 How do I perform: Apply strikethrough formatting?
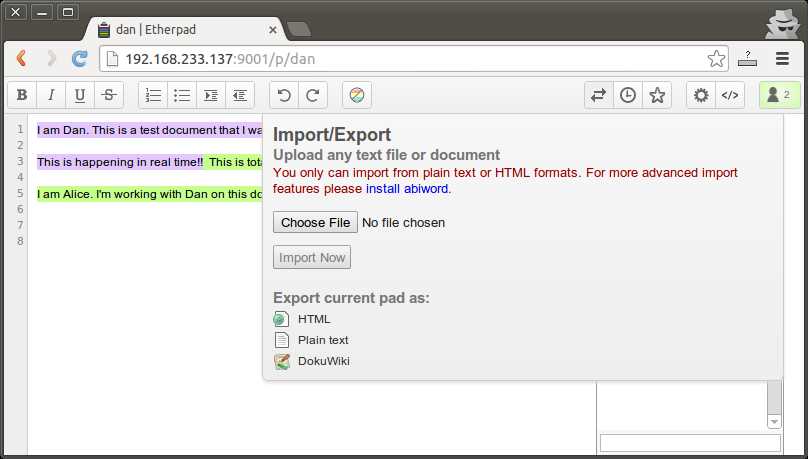coord(109,95)
